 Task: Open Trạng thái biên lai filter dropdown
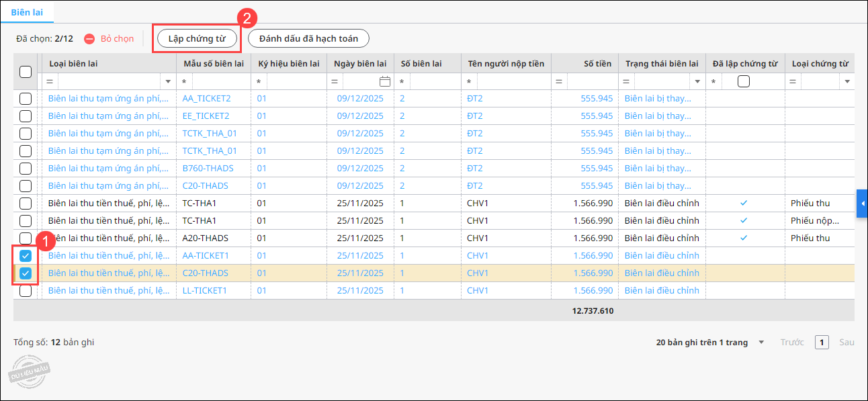coord(697,81)
